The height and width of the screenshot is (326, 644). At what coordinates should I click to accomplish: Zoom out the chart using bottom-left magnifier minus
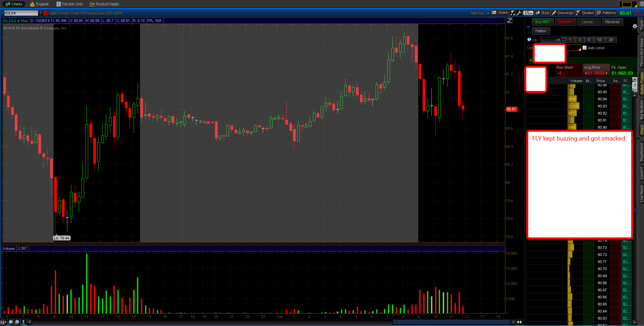(17, 322)
